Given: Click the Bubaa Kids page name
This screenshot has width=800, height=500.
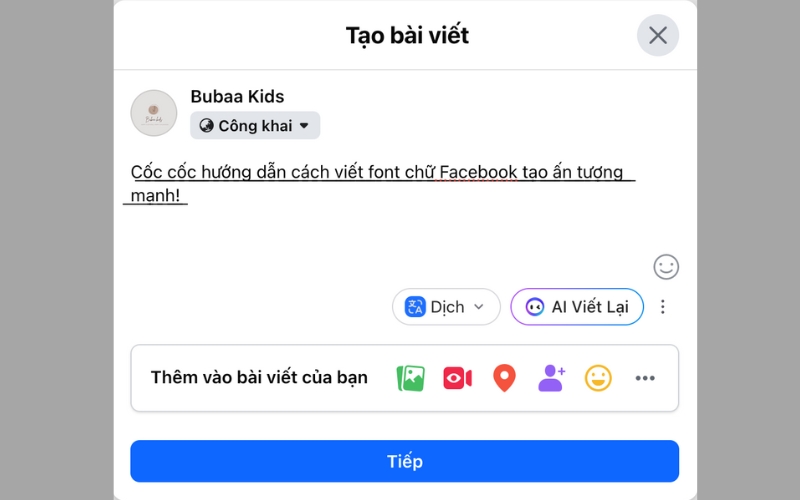Looking at the screenshot, I should (237, 97).
